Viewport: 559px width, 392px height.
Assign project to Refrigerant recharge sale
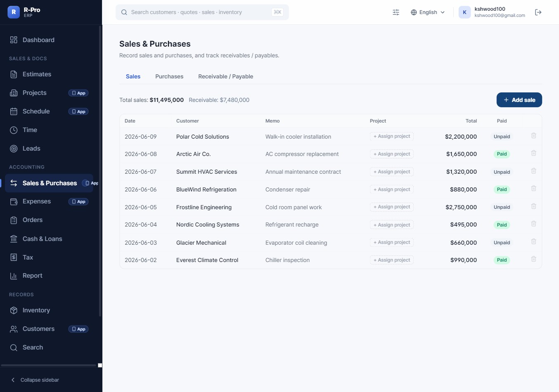click(392, 225)
